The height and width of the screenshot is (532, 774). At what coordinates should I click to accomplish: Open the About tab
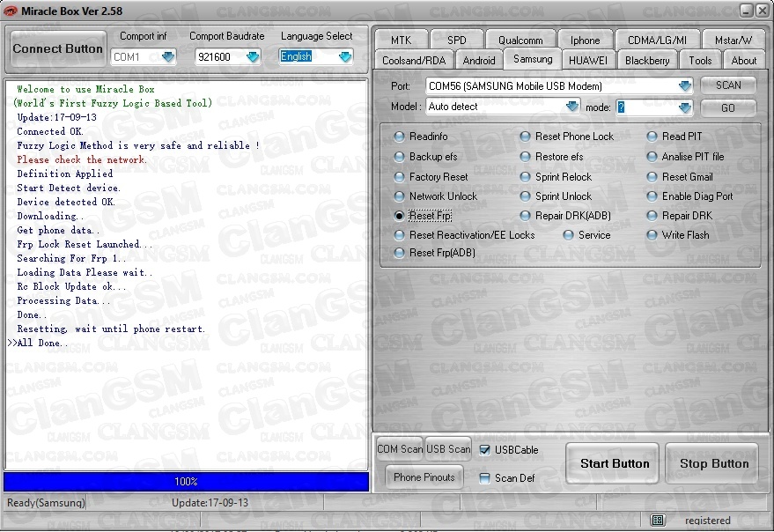click(x=743, y=60)
